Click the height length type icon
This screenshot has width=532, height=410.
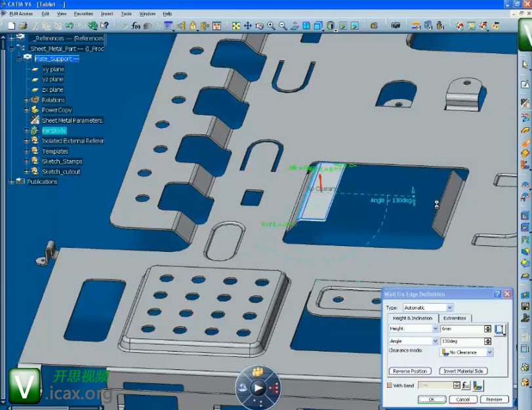[x=501, y=329]
